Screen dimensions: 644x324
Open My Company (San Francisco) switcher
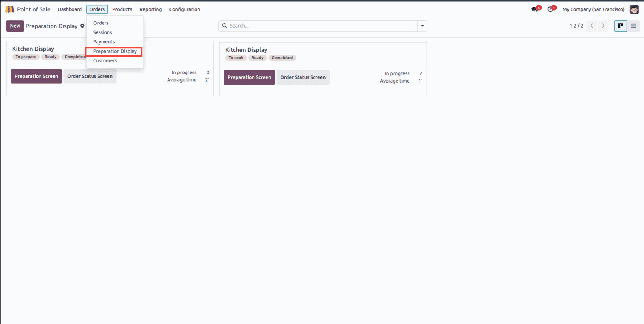click(593, 9)
